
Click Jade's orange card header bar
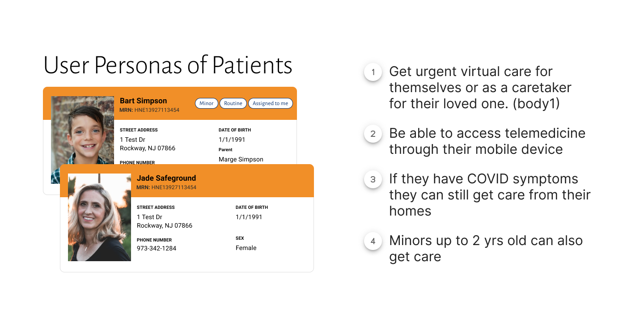[187, 181]
